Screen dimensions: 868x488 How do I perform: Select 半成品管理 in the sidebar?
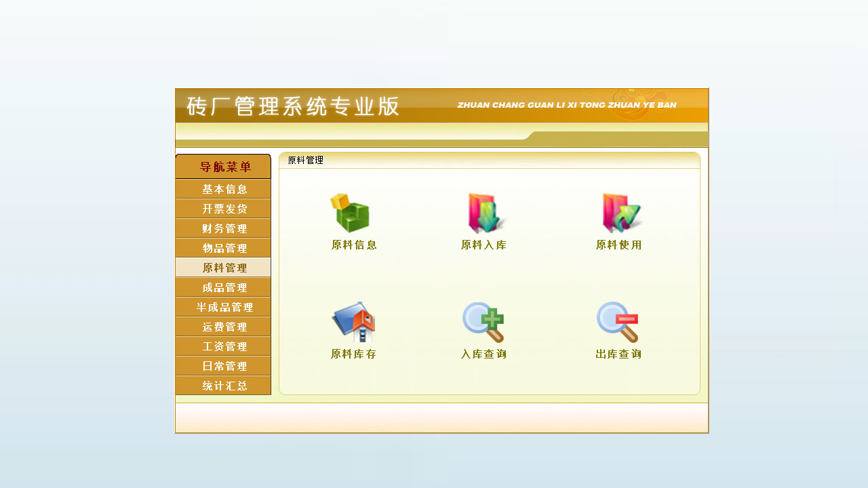[223, 307]
